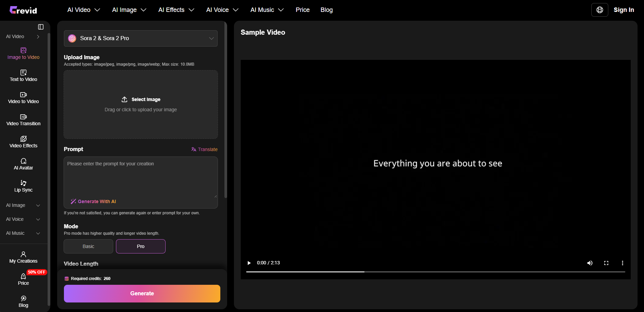644x312 pixels.
Task: Expand AI Music menu in top navigation
Action: (x=267, y=10)
